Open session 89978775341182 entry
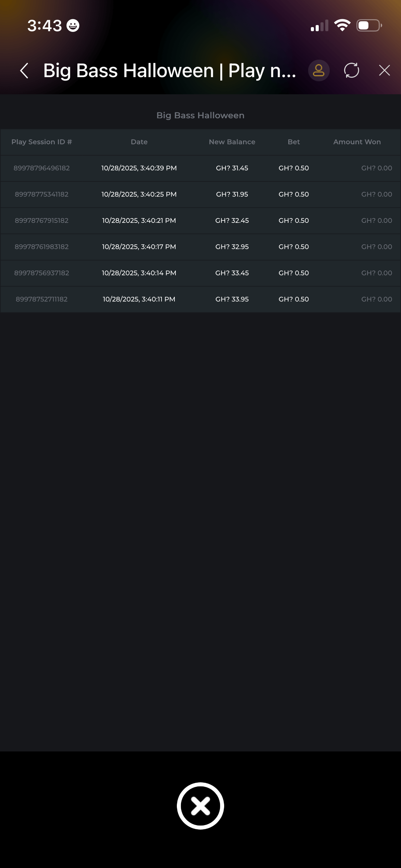The height and width of the screenshot is (868, 401). point(41,194)
